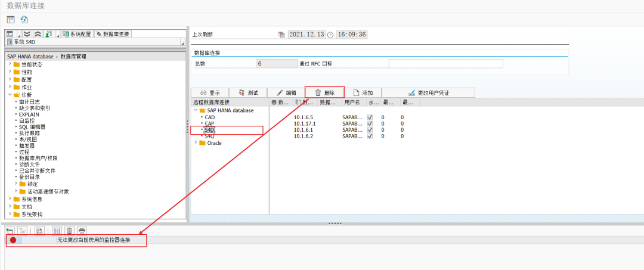Open the dropdown arrow beside layout icon

[x=18, y=36]
